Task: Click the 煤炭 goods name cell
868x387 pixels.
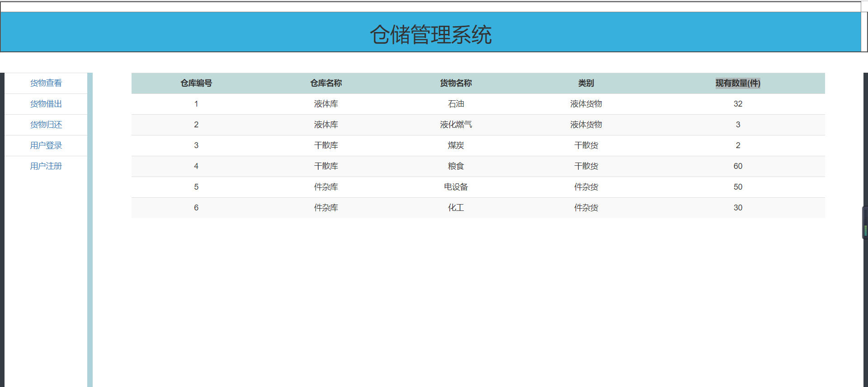Action: click(x=456, y=145)
